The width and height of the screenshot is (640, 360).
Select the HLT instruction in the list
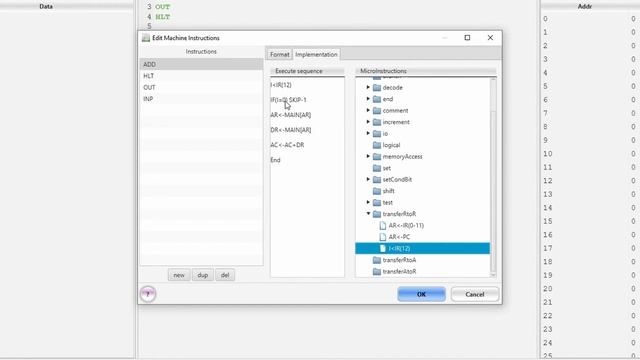point(201,76)
